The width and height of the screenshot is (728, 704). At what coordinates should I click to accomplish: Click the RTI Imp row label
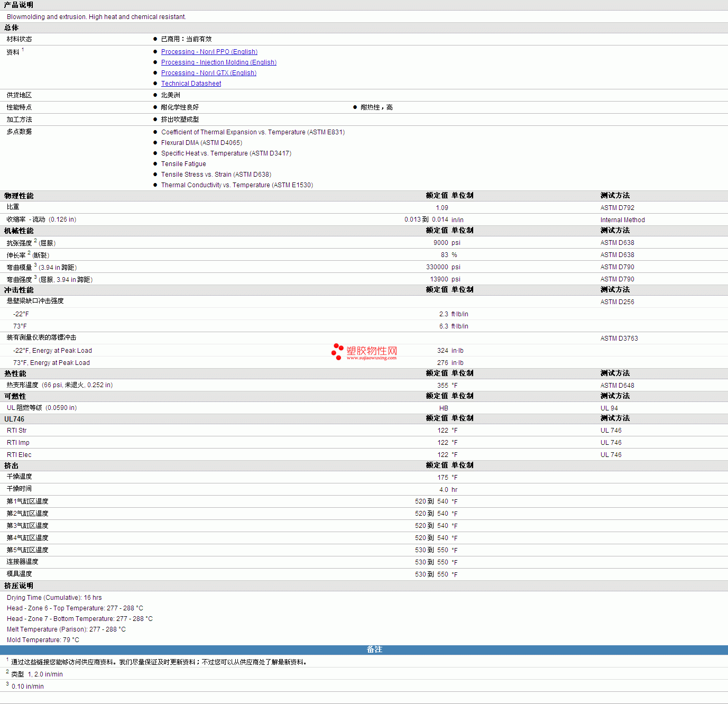pyautogui.click(x=18, y=443)
